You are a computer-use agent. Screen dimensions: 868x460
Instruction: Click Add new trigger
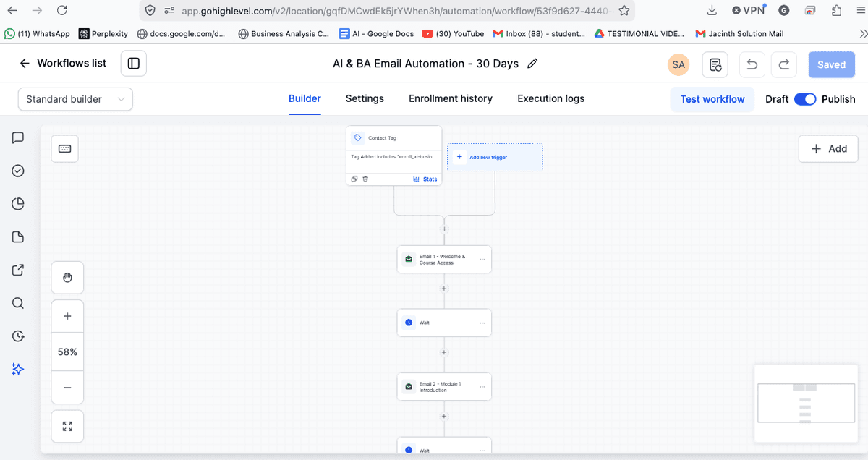[x=495, y=157]
